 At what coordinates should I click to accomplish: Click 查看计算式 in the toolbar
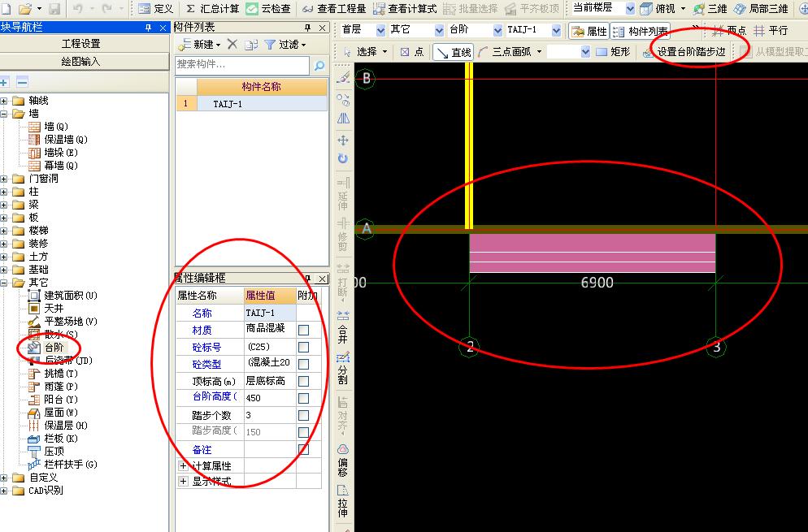405,9
